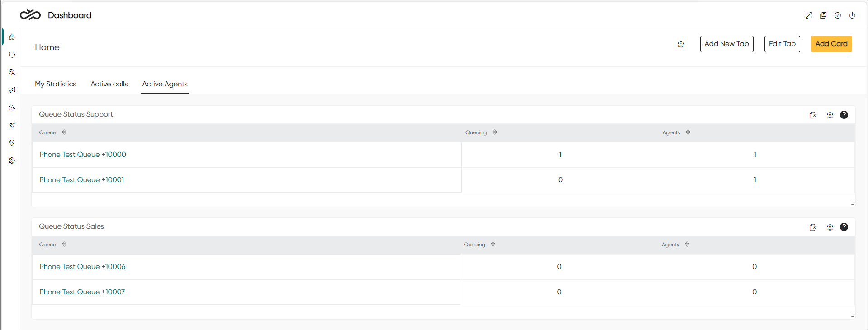Click Queuing value for Queue +10007
The height and width of the screenshot is (330, 868).
click(x=560, y=292)
